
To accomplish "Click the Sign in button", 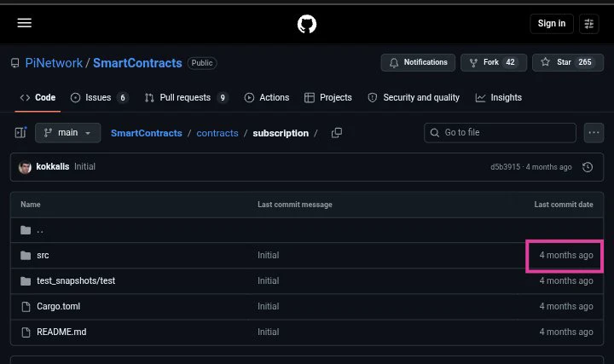I will [x=552, y=24].
